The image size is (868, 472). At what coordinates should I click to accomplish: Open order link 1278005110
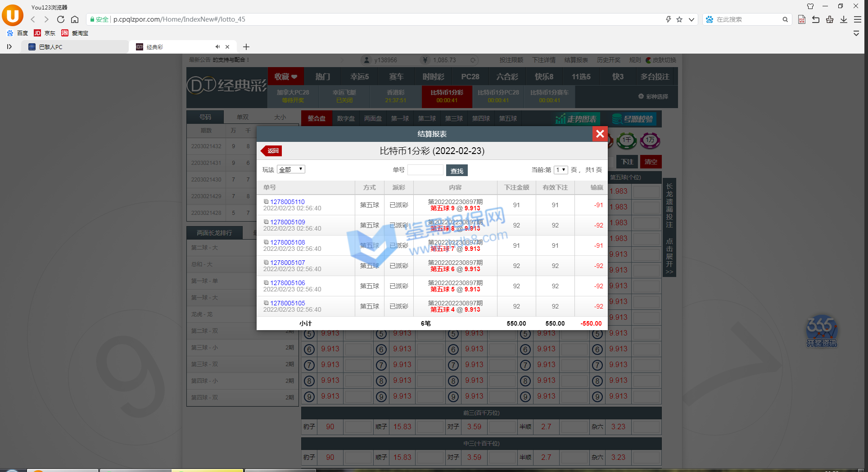[x=287, y=202]
